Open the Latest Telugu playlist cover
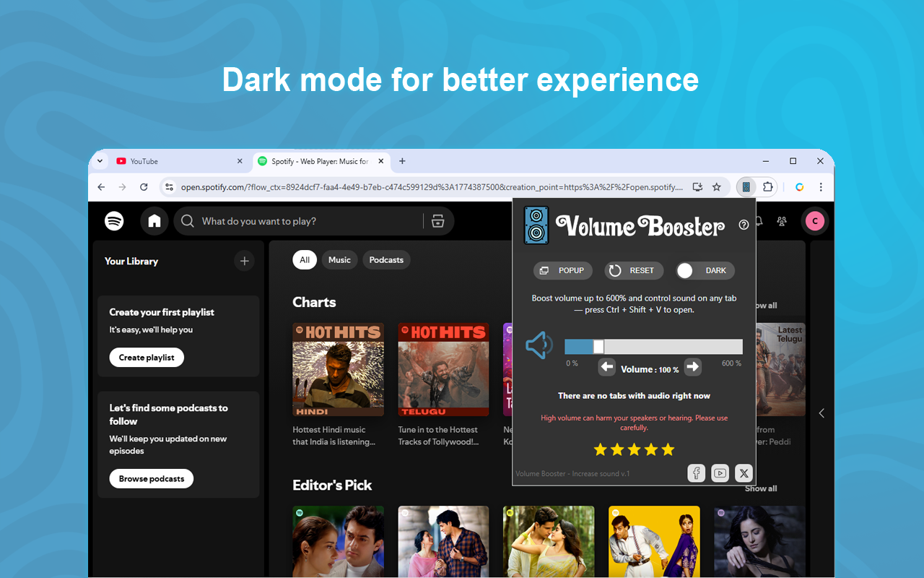 (780, 370)
